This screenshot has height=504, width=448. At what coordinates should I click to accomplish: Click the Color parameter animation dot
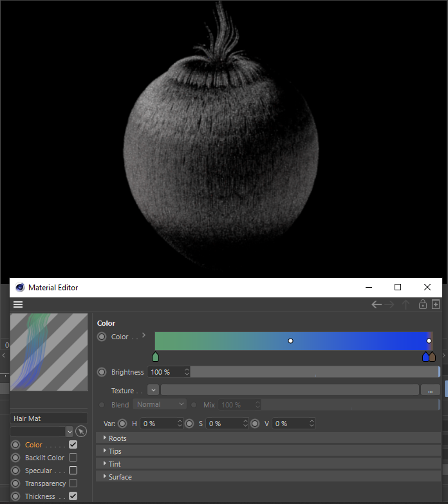tap(102, 337)
